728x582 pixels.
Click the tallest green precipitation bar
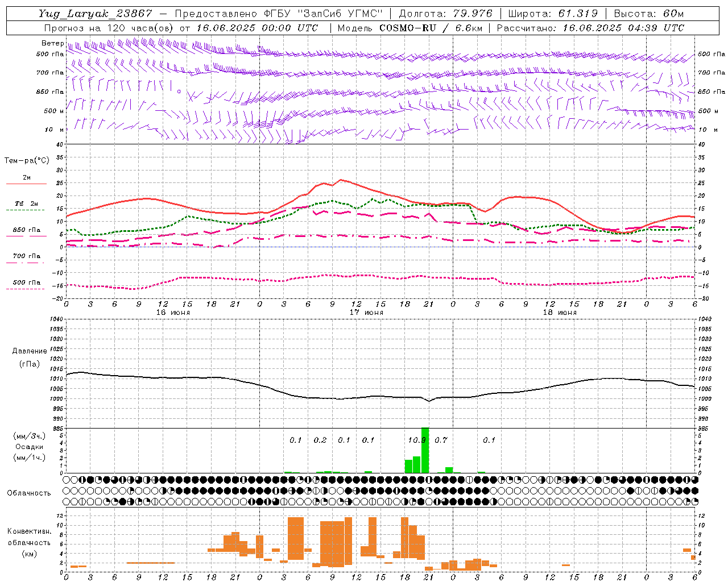point(425,450)
